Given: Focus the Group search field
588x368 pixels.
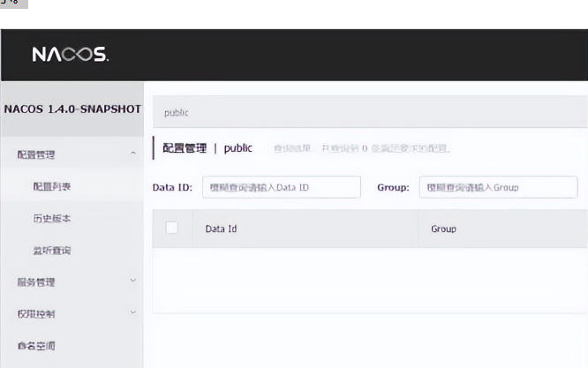Looking at the screenshot, I should point(498,187).
